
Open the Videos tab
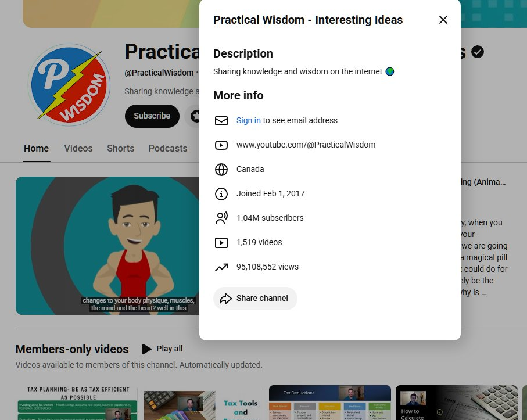pyautogui.click(x=78, y=149)
